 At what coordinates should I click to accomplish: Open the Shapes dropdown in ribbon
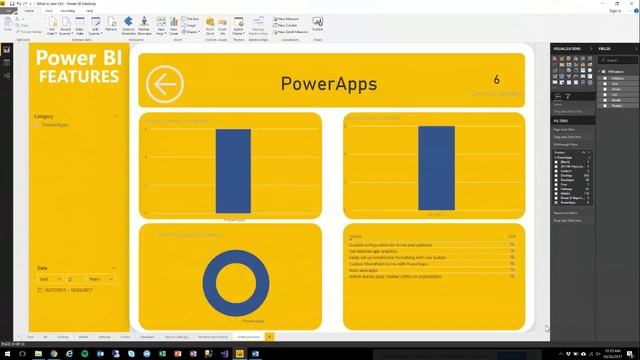pos(191,32)
